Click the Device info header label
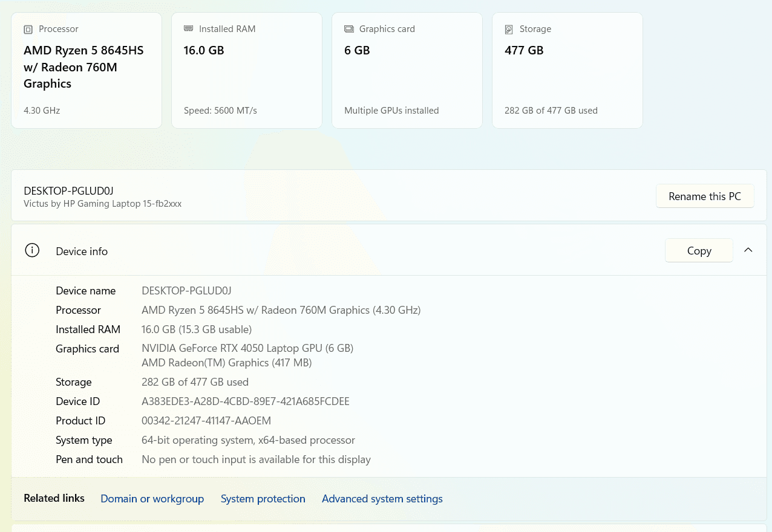This screenshot has width=772, height=532. (82, 251)
